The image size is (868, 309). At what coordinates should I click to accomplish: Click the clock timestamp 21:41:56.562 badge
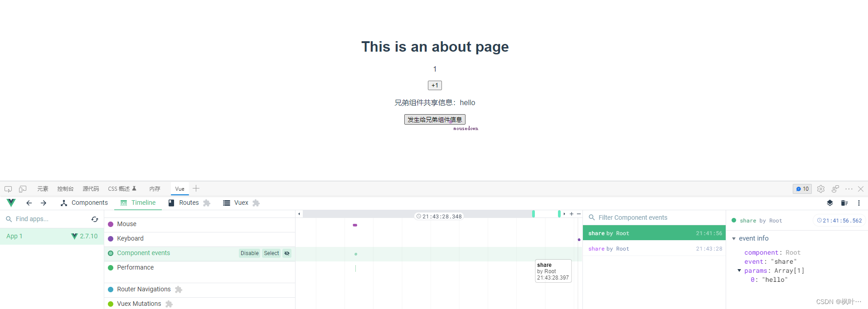pos(839,221)
